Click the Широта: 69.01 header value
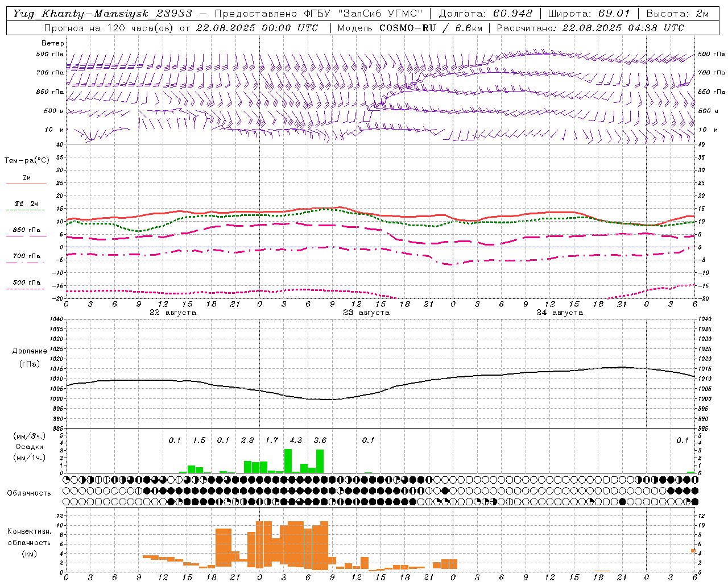728x582 pixels. 589,13
